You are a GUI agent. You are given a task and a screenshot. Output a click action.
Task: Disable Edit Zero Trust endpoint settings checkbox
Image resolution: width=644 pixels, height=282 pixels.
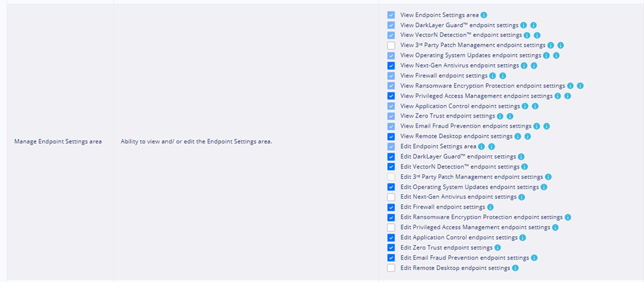pos(391,248)
